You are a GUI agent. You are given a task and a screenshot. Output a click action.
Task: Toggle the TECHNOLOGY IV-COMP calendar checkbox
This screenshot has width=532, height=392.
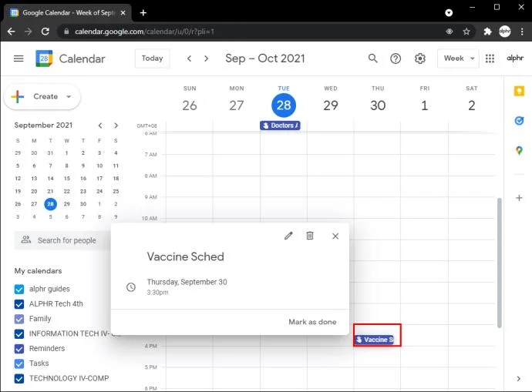(x=19, y=378)
